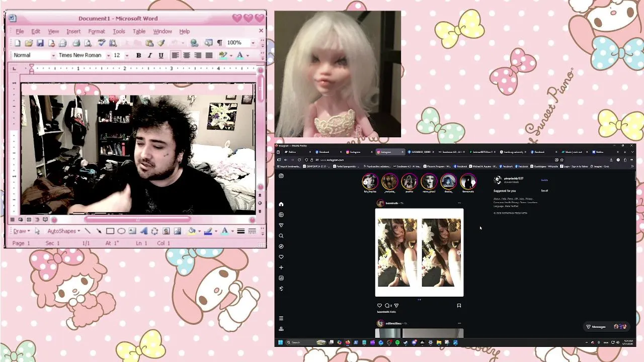Image resolution: width=644 pixels, height=362 pixels.
Task: Toggle Align Left in Word formatting toolbar
Action: point(175,55)
